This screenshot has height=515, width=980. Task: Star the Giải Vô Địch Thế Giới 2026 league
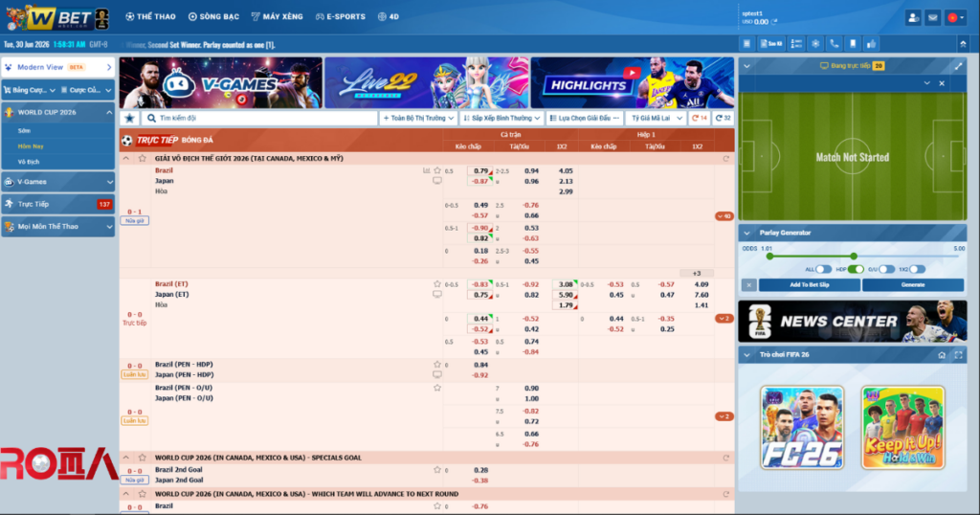[142, 159]
